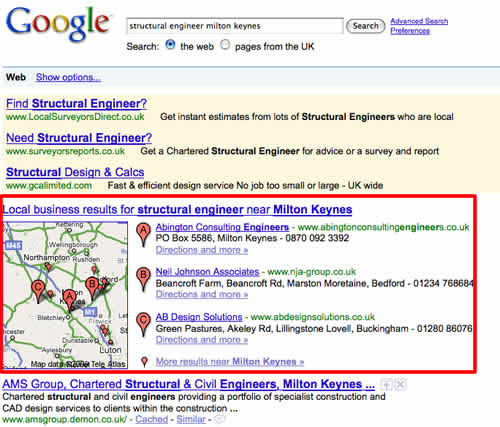Click the search query input field

pos(235,26)
